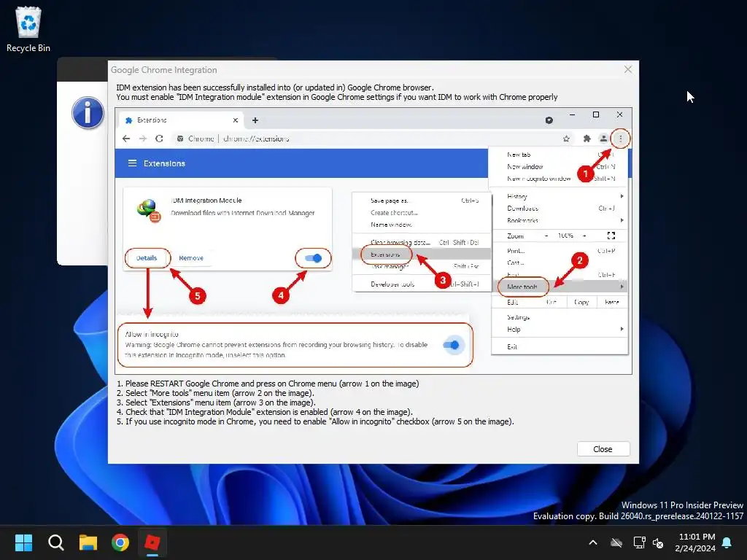The height and width of the screenshot is (560, 747).
Task: Open the clock showing 11:01 PM
Action: click(x=695, y=542)
